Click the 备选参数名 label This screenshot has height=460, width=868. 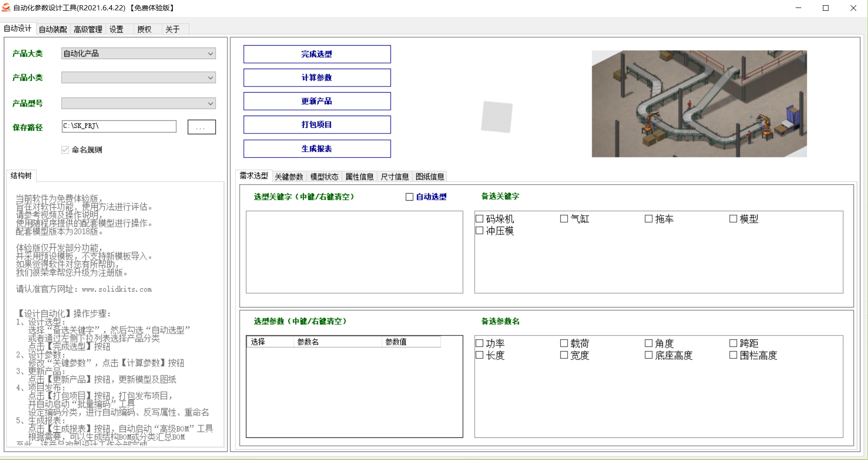click(500, 321)
